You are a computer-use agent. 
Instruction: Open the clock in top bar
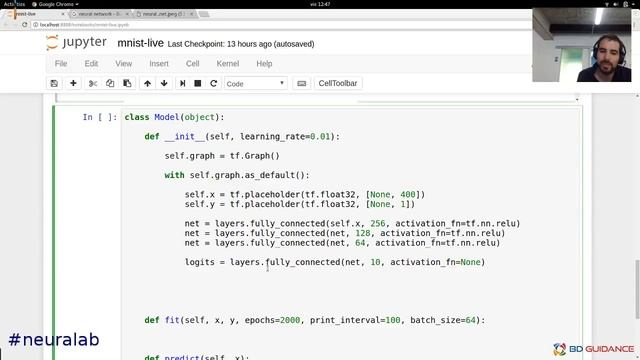coord(320,4)
